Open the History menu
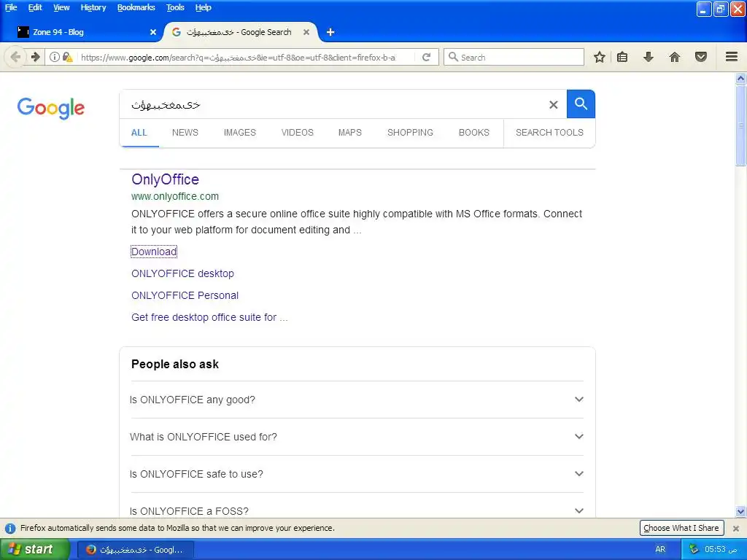This screenshot has height=560, width=747. click(93, 7)
